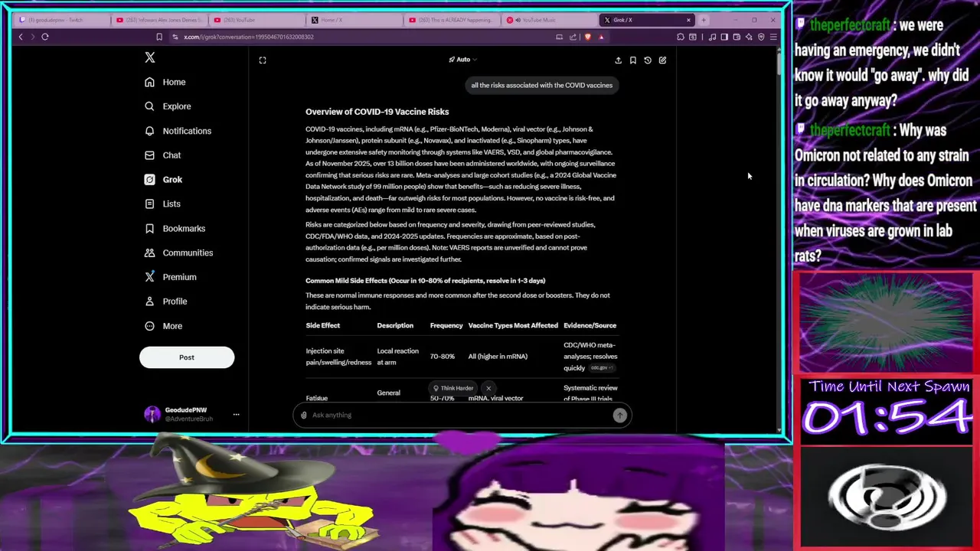Click the share page icon in address bar
980x551 pixels.
tap(573, 37)
